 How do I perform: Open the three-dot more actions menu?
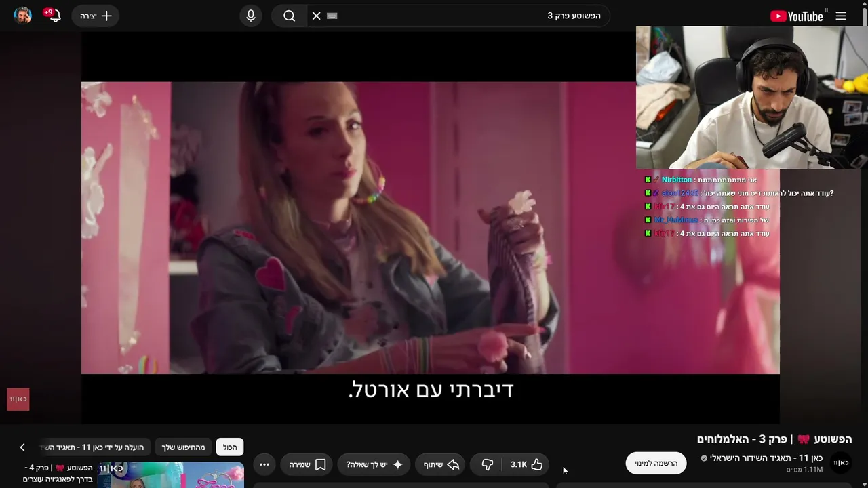pyautogui.click(x=264, y=464)
